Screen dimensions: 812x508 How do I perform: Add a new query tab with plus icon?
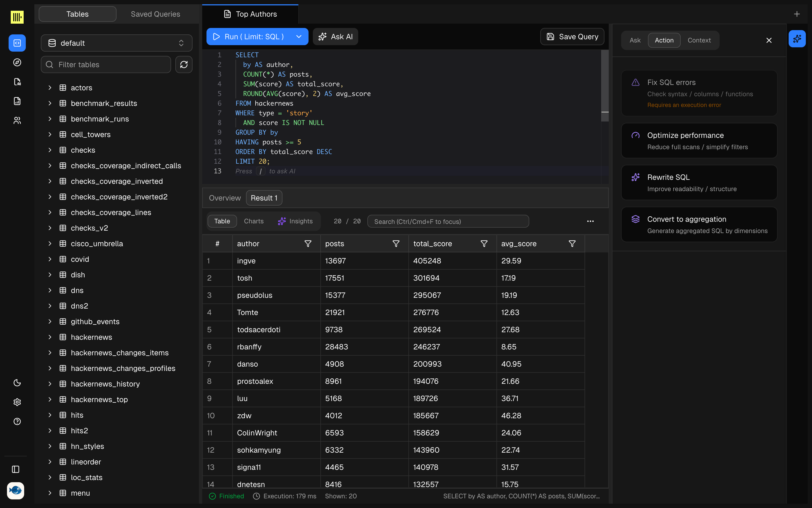pos(797,14)
